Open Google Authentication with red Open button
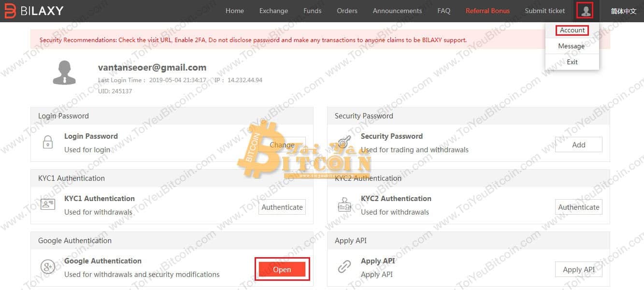This screenshot has height=290, width=644. click(x=282, y=269)
